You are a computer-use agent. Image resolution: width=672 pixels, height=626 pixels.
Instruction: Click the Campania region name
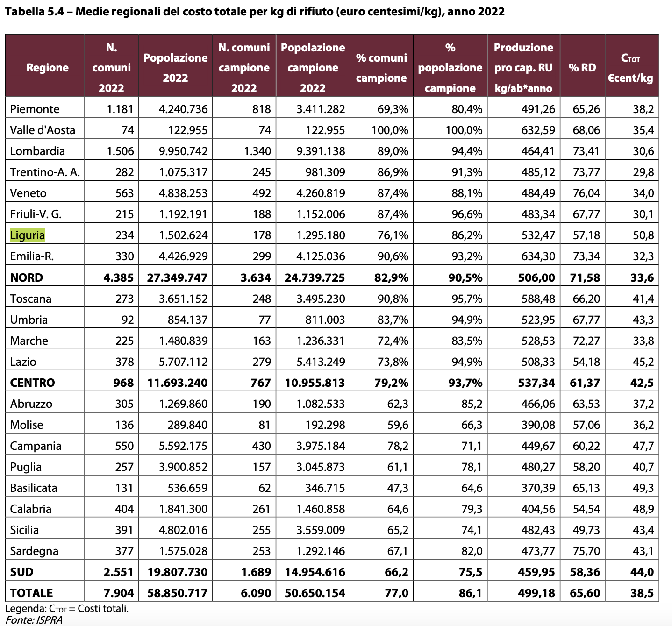(36, 446)
